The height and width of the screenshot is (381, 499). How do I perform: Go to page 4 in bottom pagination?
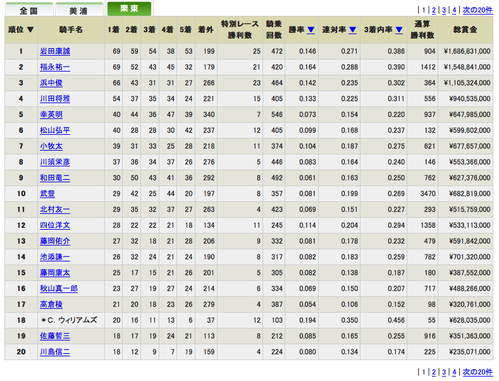(454, 372)
